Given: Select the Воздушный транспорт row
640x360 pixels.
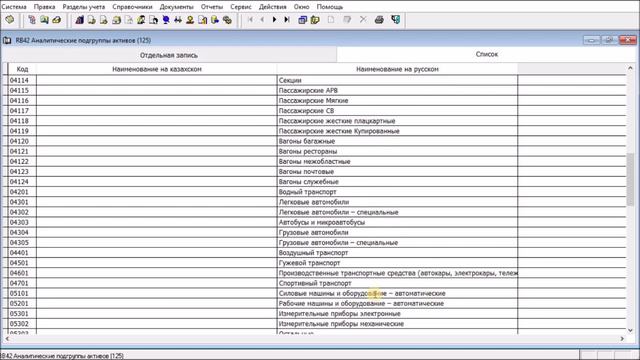Looking at the screenshot, I should 314,253.
